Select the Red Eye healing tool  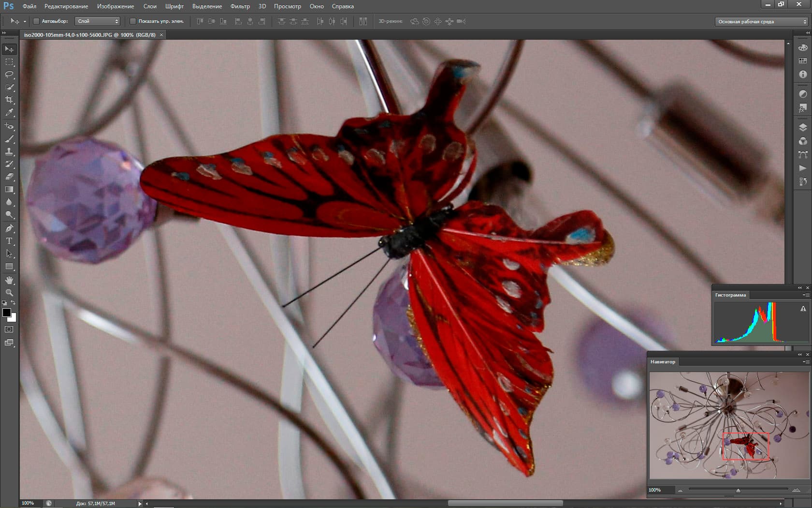point(9,126)
